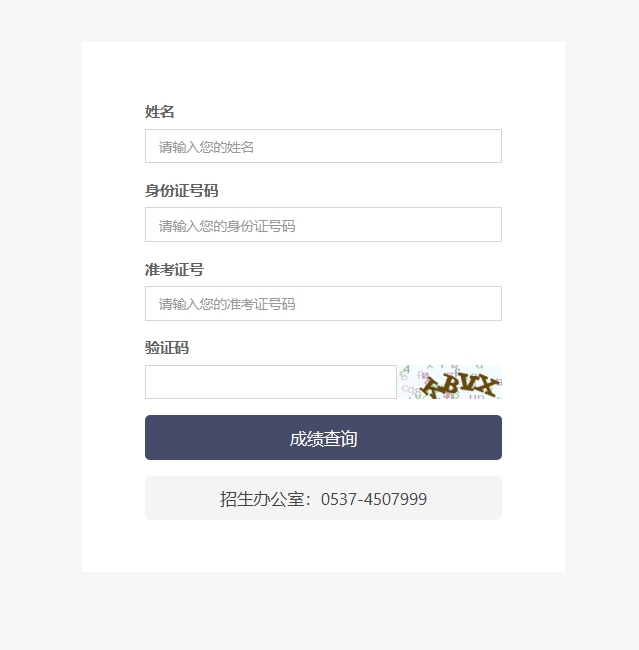Click placeholder text 请输入您的身份证号码
639x650 pixels.
tap(227, 226)
